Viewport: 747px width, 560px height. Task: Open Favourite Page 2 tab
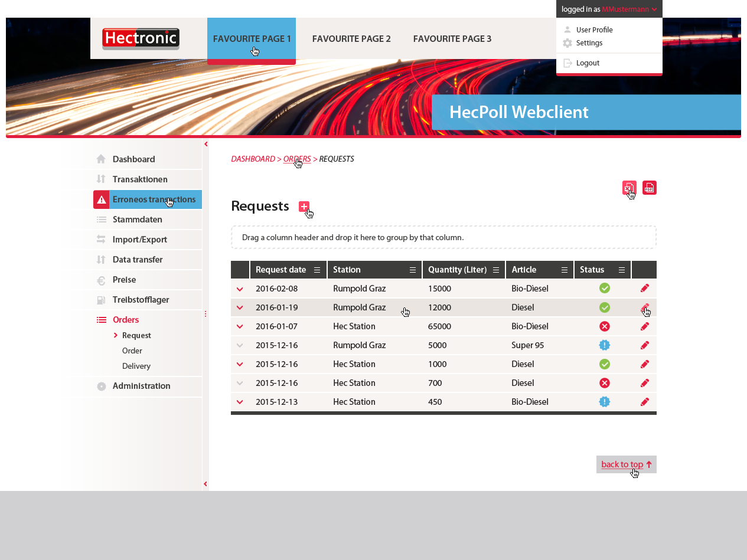pyautogui.click(x=351, y=39)
